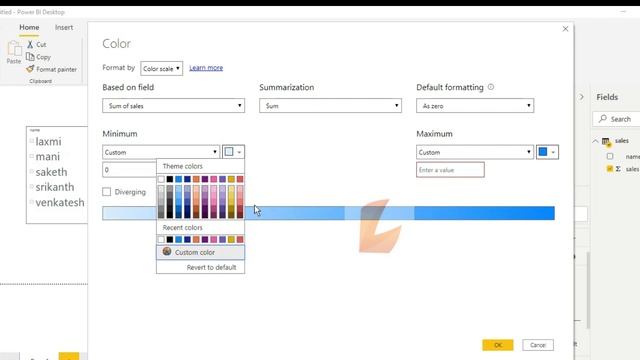
Task: Tick the laxmi slicer checkbox
Action: coord(31,141)
